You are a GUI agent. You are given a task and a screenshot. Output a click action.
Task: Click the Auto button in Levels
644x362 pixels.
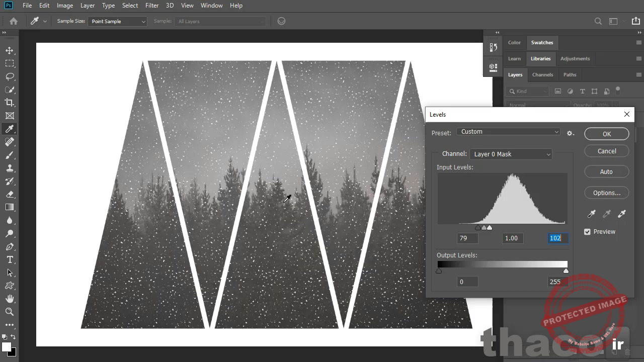point(606,171)
